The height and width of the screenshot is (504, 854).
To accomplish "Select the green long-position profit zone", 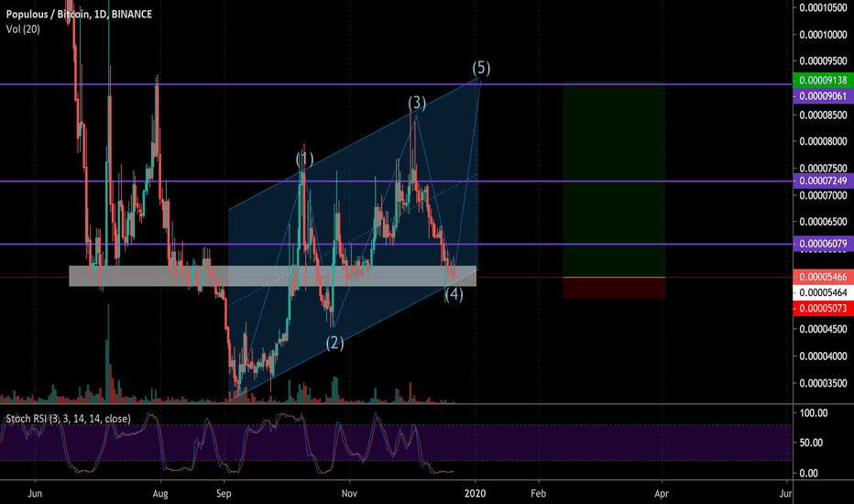I will (x=614, y=180).
